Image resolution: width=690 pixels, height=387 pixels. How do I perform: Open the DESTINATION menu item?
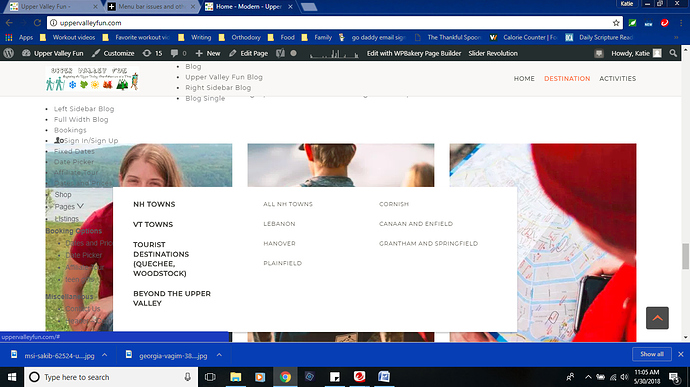tap(567, 78)
